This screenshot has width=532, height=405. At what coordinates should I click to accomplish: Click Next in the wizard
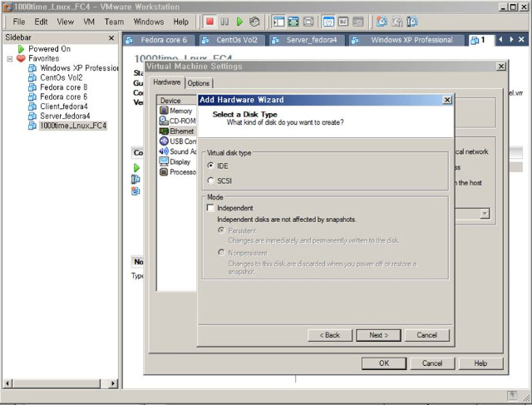point(379,335)
